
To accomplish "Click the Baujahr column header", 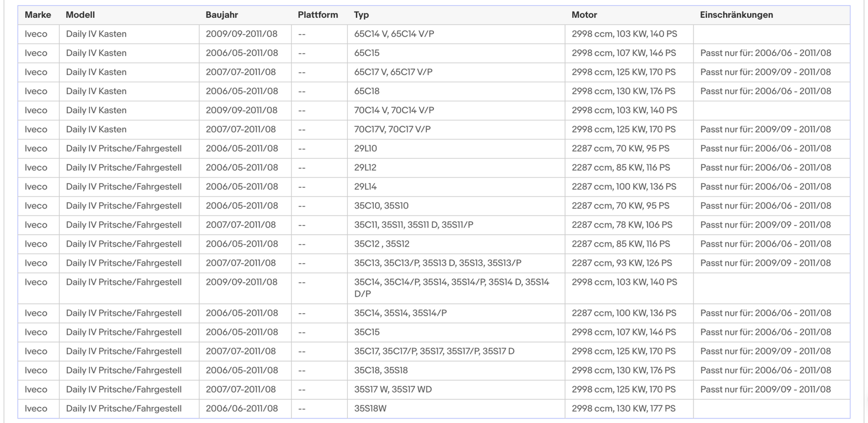I will [x=222, y=15].
